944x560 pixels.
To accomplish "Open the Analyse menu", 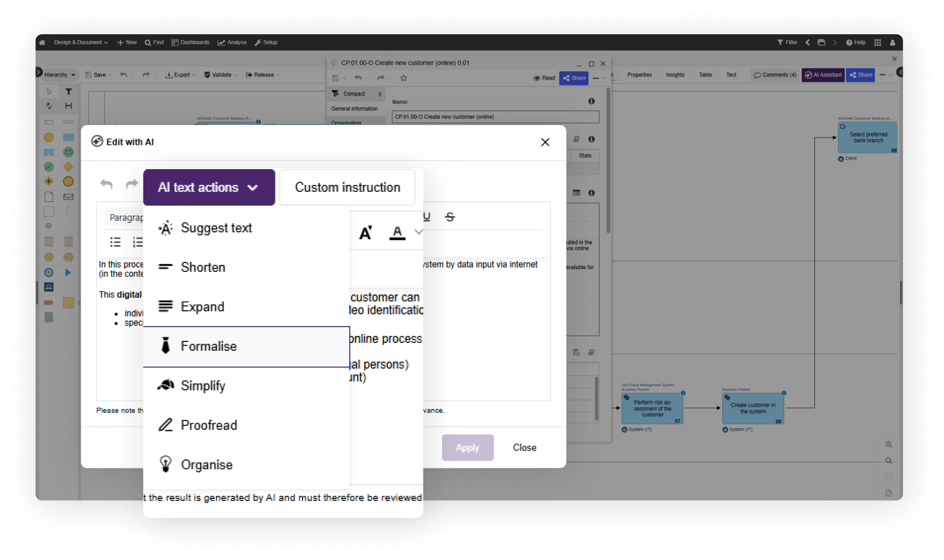I will [x=232, y=43].
